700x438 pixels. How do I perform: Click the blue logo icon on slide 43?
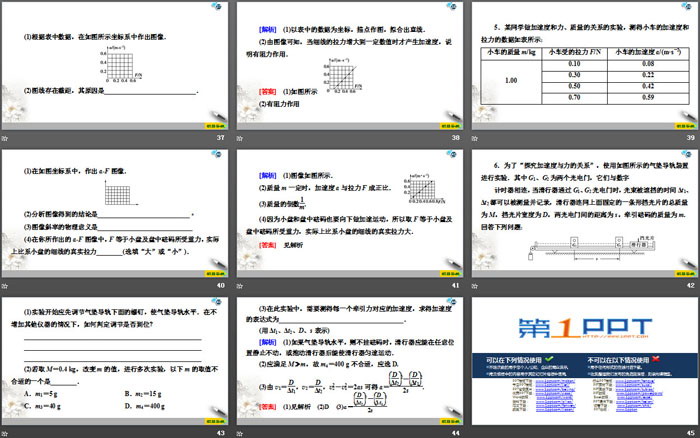(x=217, y=301)
